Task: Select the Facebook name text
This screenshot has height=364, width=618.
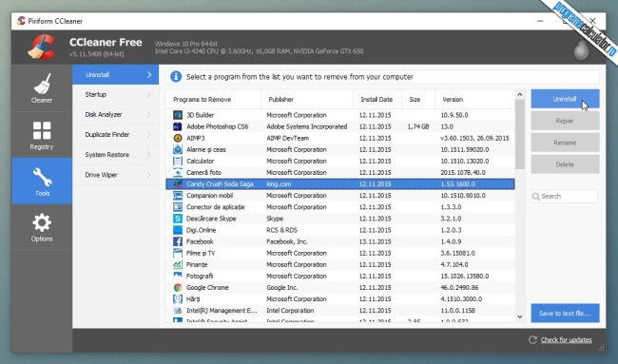Action: click(x=200, y=241)
